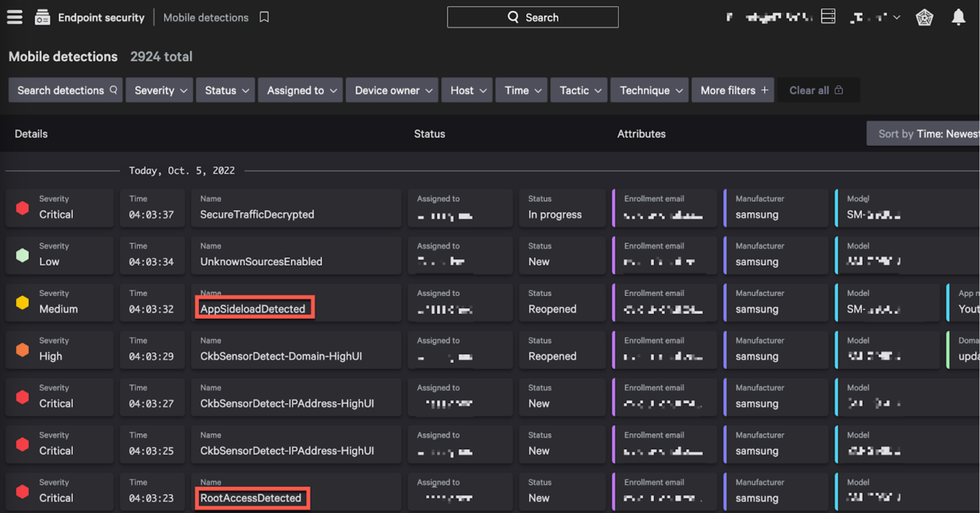Expand the Assigned to filter
The height and width of the screenshot is (513, 980).
coord(300,90)
